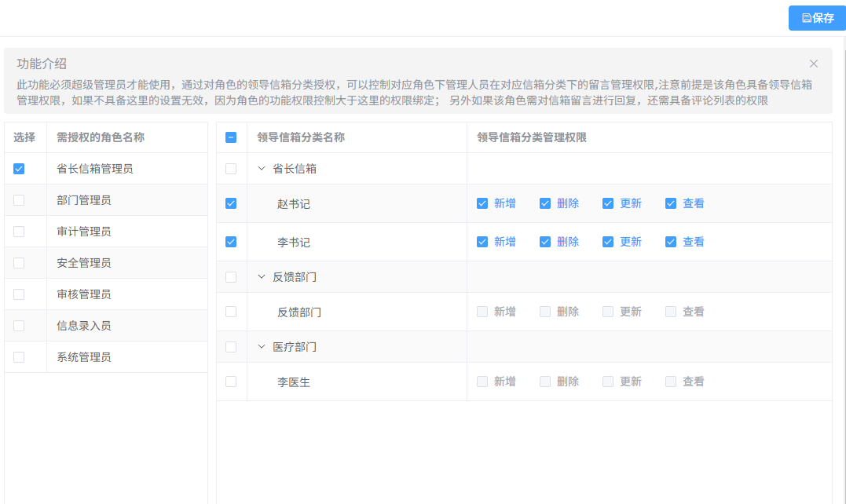Check the 反馈部门 child row checkbox
Image resolution: width=846 pixels, height=504 pixels.
[x=231, y=312]
